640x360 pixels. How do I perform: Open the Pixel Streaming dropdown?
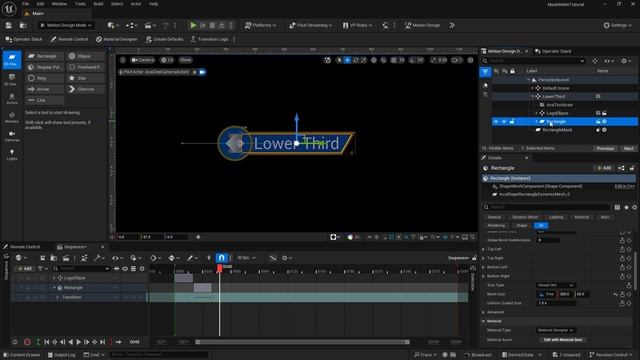point(310,25)
